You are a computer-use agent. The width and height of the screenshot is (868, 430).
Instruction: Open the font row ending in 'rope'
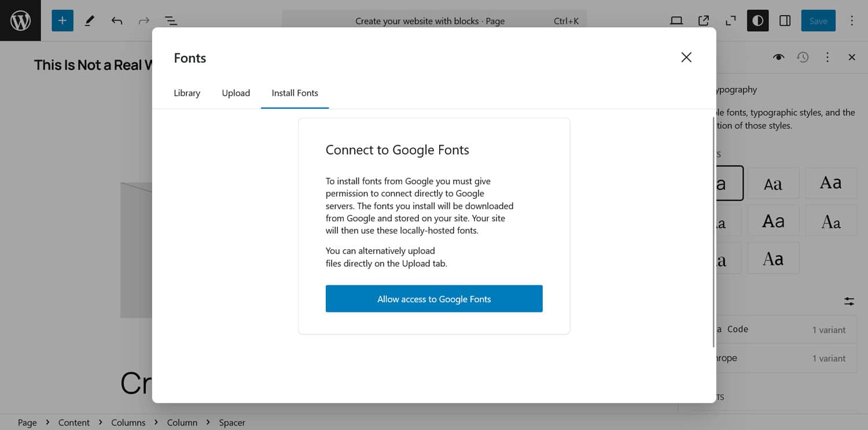click(x=786, y=358)
